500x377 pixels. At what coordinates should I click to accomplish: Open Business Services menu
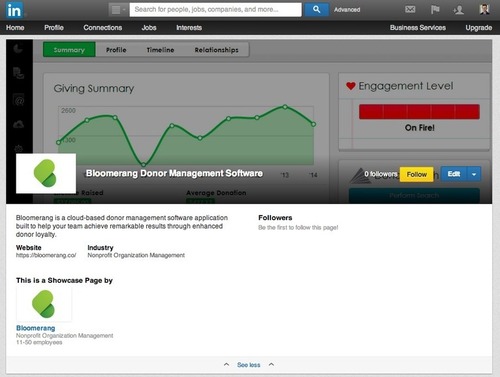tap(418, 28)
